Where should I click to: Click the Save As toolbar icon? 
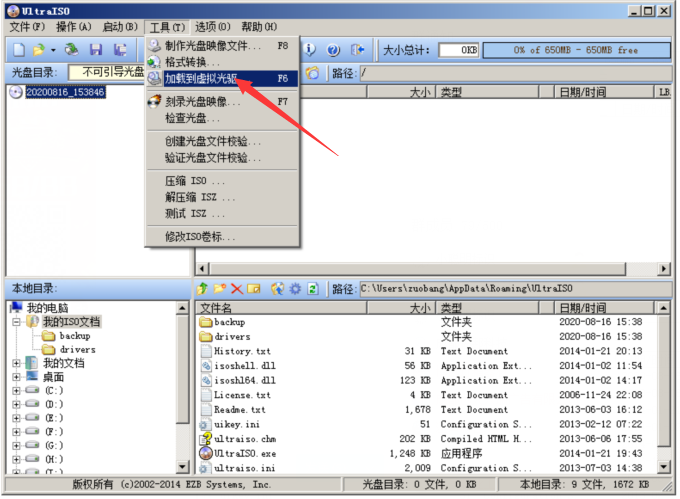120,50
